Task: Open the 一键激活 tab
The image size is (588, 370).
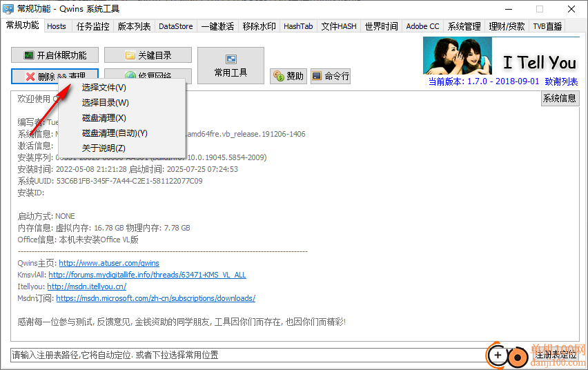Action: coord(217,26)
